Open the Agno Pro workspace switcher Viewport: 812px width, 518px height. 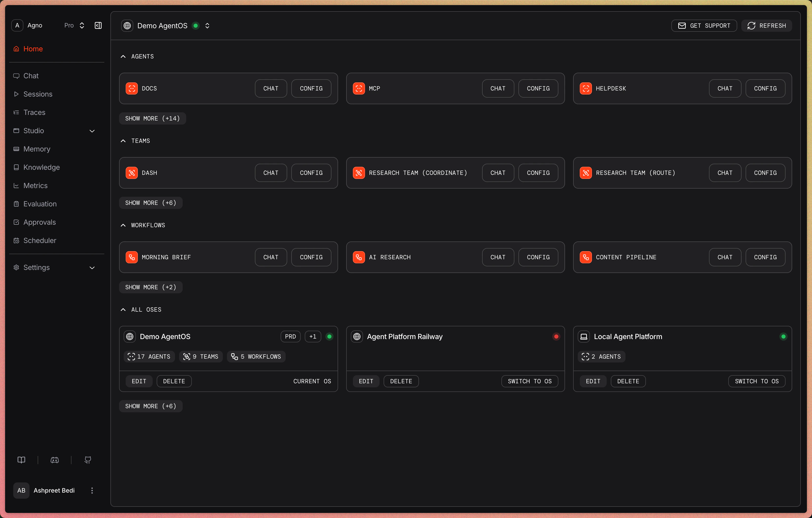82,26
